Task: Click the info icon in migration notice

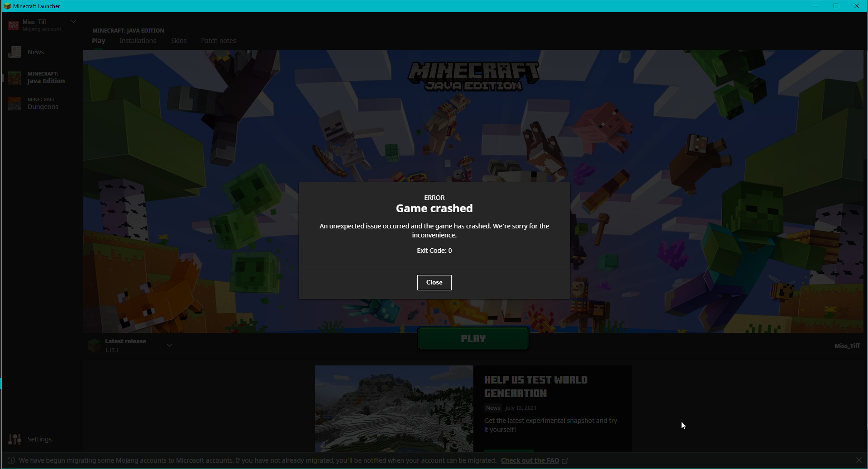Action: coord(11,460)
